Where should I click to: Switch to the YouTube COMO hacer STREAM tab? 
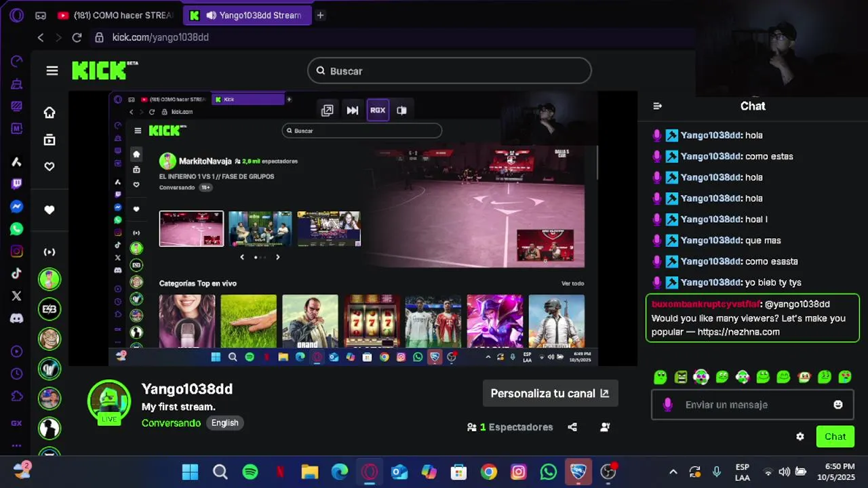point(115,15)
